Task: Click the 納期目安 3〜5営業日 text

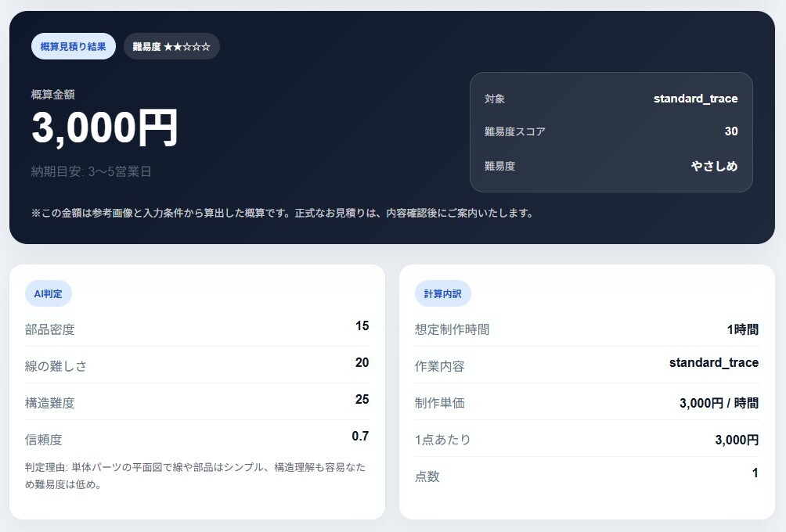Action: click(91, 171)
